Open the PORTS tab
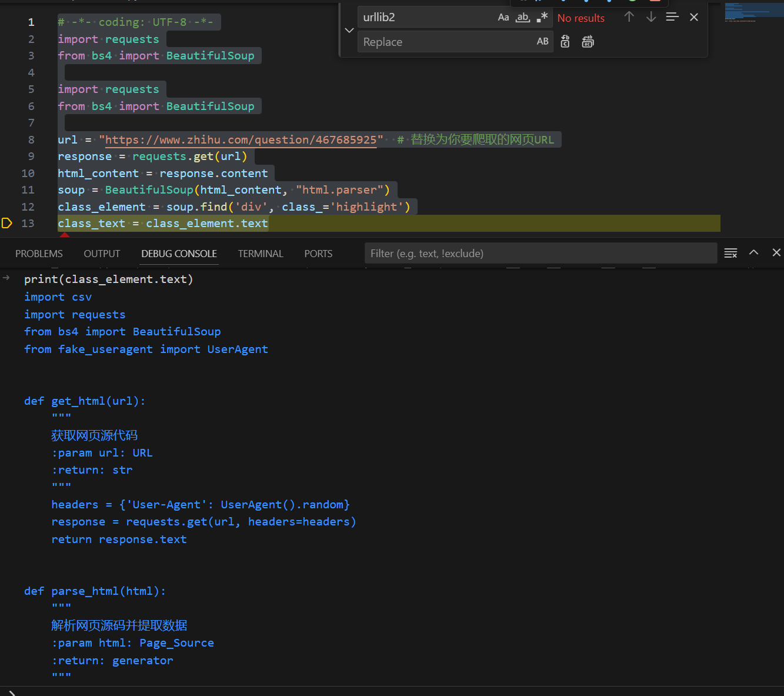 (x=318, y=254)
